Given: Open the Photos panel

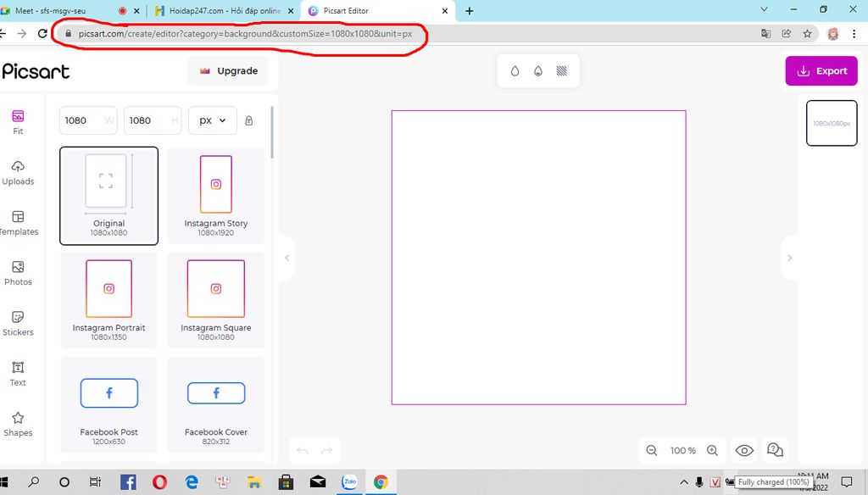Looking at the screenshot, I should [x=18, y=274].
